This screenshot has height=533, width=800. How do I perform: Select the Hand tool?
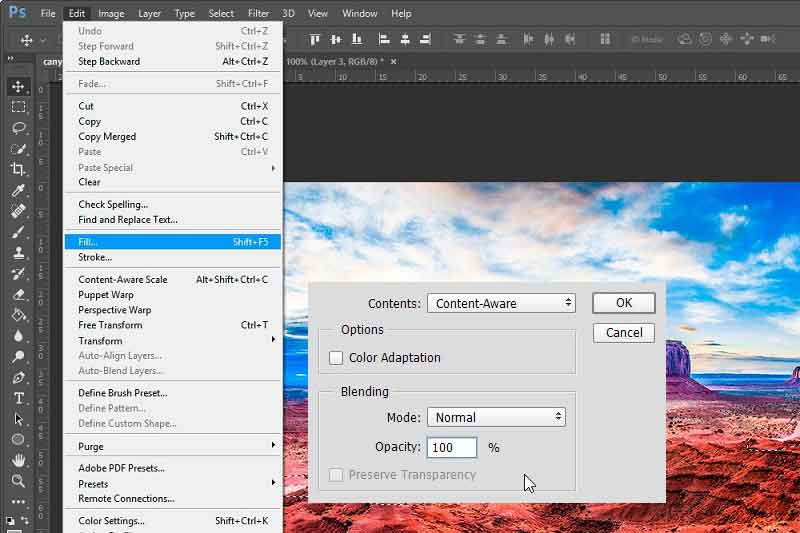tap(18, 460)
